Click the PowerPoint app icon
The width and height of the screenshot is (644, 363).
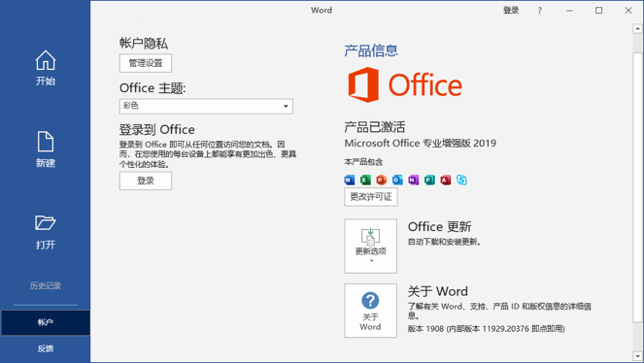point(381,180)
